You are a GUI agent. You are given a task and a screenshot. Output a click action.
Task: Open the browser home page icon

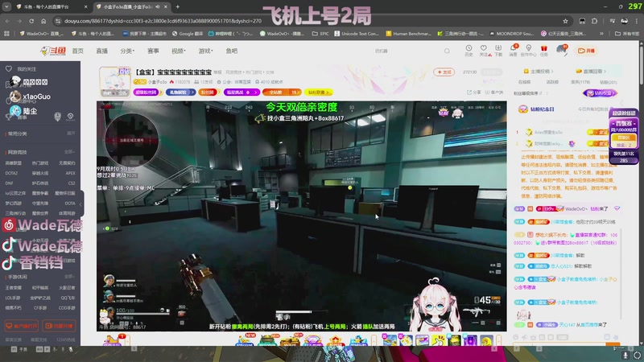(x=43, y=21)
